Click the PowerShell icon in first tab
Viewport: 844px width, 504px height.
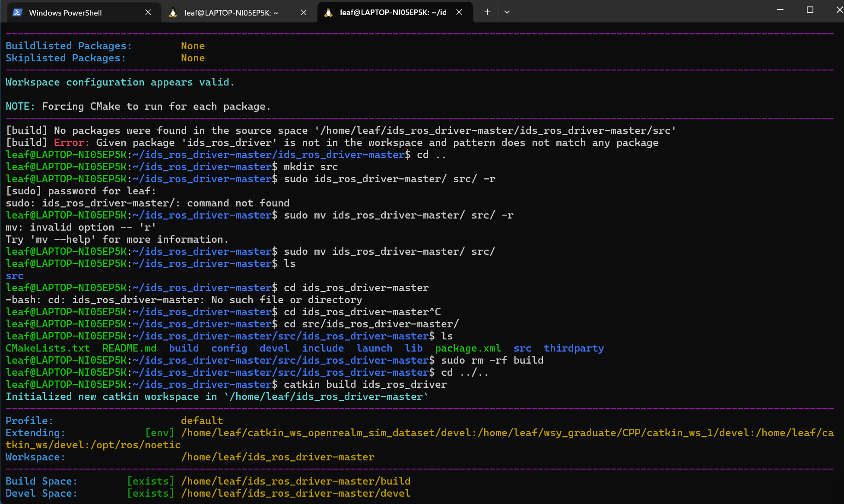[x=17, y=13]
